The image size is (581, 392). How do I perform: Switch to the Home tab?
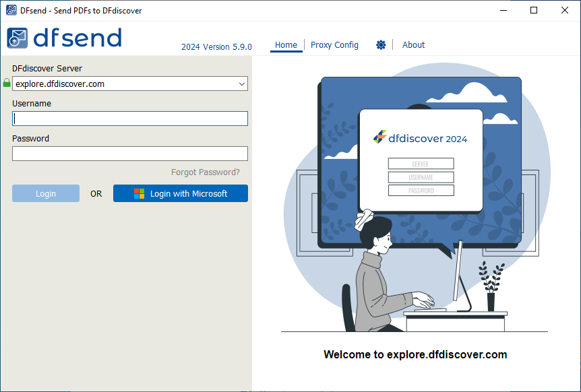(286, 44)
